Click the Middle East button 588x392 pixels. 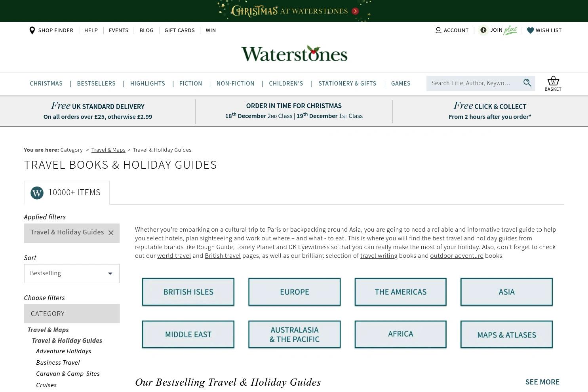click(x=188, y=335)
